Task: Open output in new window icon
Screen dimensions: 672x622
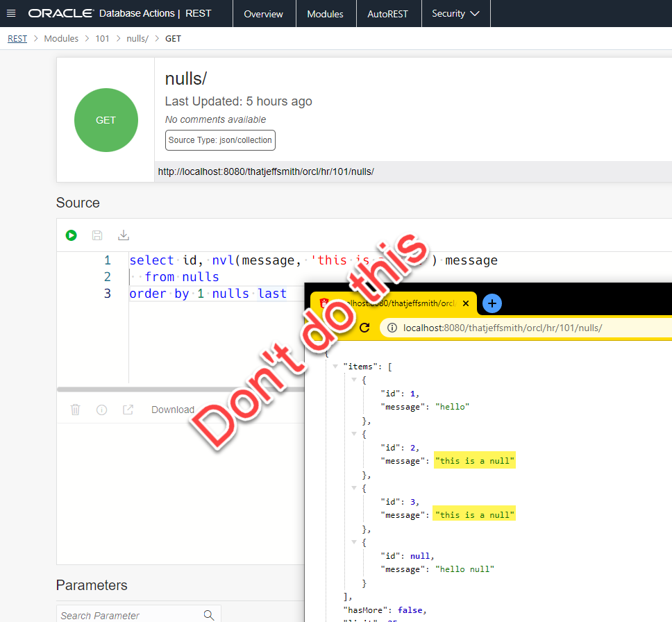Action: click(128, 410)
